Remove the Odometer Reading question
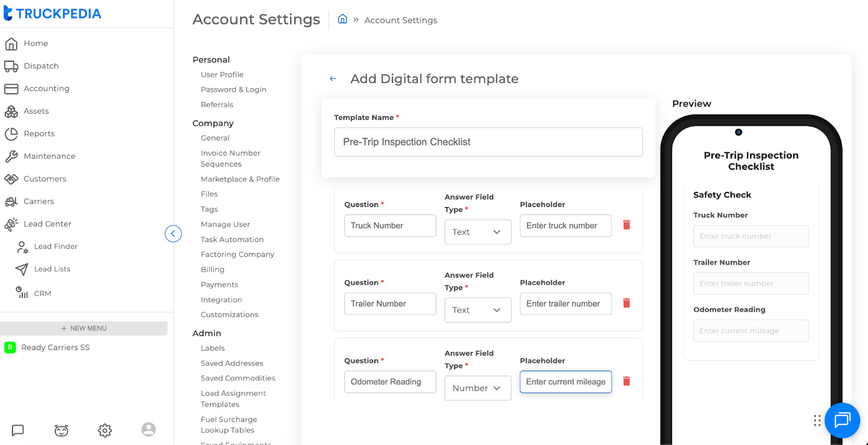The height and width of the screenshot is (445, 868). click(x=626, y=381)
